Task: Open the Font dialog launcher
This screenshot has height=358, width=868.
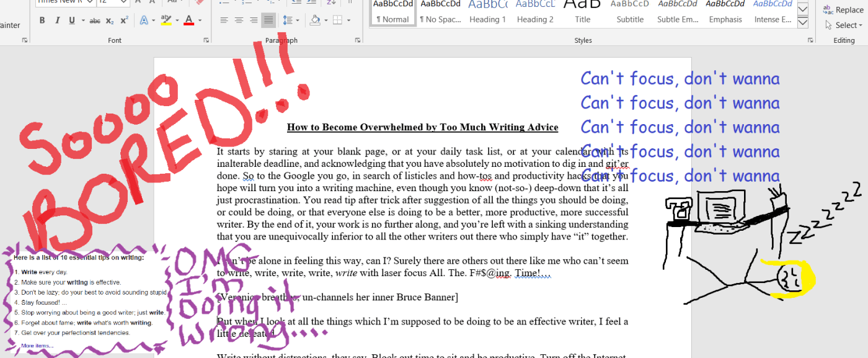Action: [x=206, y=40]
